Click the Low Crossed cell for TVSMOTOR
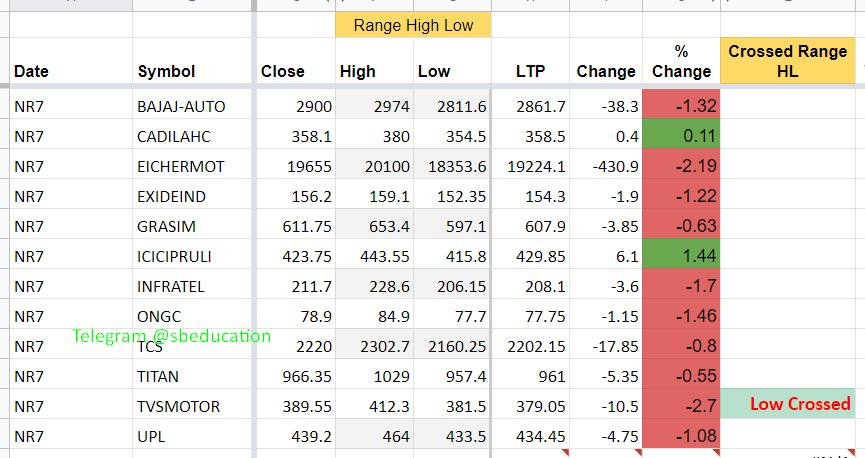Image resolution: width=865 pixels, height=458 pixels. pyautogui.click(x=788, y=404)
